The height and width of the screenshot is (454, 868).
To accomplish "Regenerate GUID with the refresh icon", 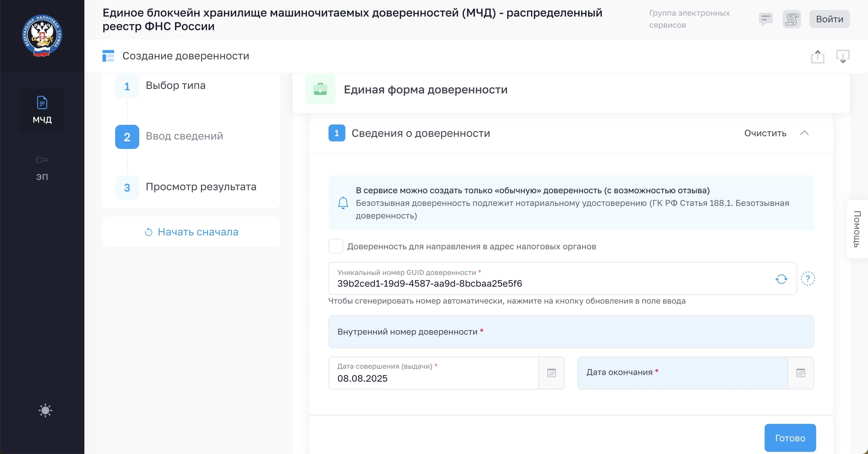I will click(x=781, y=279).
